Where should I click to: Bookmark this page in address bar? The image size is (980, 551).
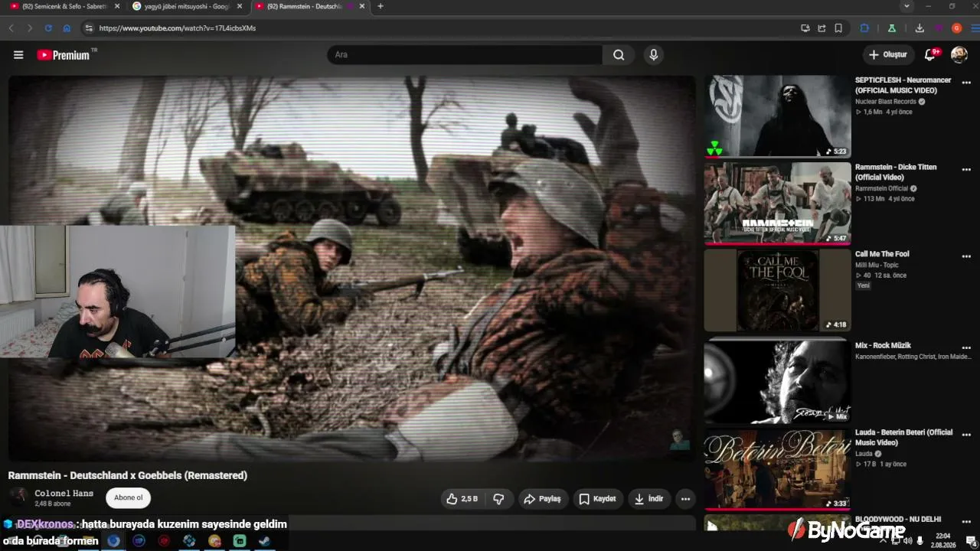point(838,28)
